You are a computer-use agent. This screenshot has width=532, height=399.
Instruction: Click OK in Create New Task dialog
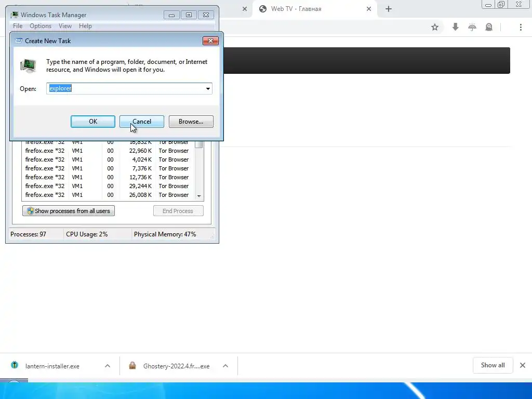93,122
